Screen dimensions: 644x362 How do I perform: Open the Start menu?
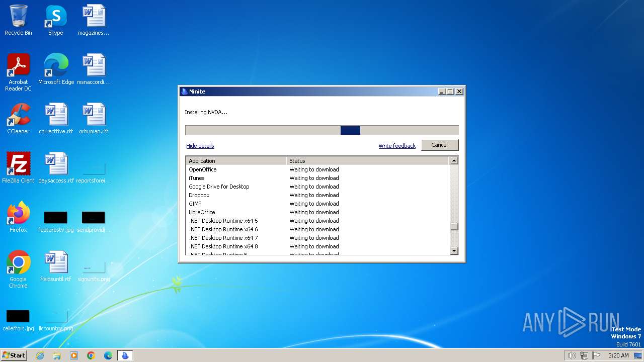(14, 355)
